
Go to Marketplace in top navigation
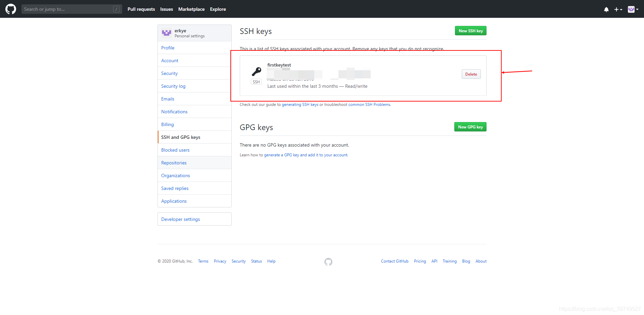(x=191, y=9)
